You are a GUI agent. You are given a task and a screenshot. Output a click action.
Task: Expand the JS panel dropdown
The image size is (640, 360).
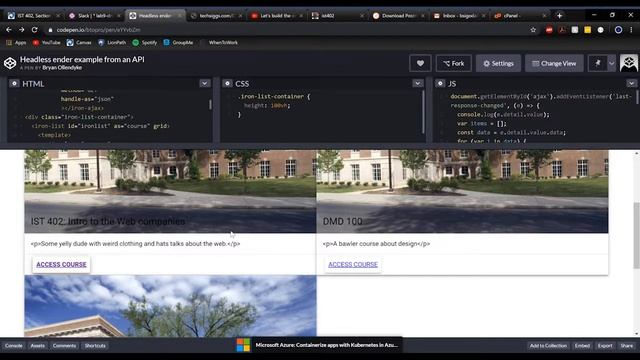click(631, 83)
